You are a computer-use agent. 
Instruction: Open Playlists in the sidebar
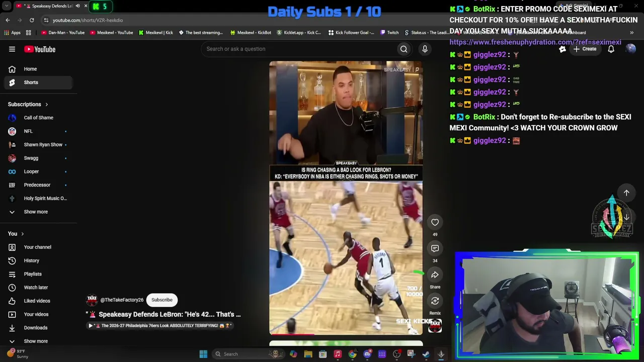38,274
